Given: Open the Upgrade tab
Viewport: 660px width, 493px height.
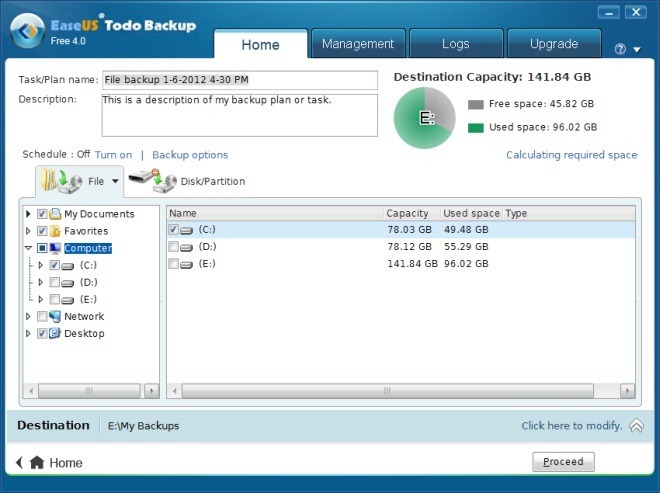Looking at the screenshot, I should click(554, 44).
